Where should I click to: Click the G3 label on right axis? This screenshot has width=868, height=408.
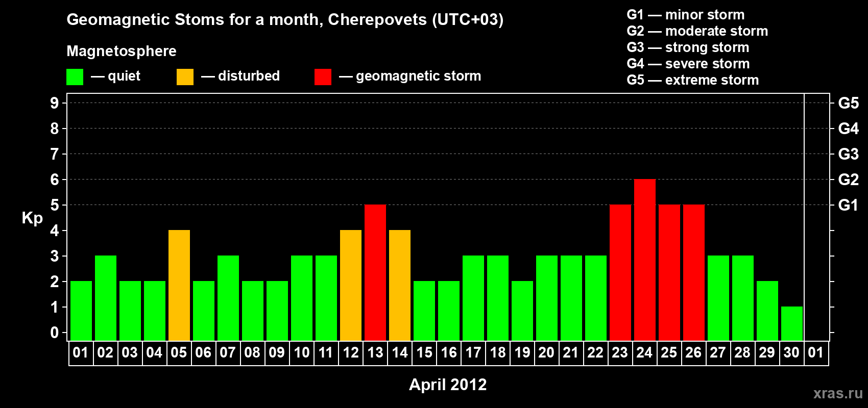coord(849,154)
